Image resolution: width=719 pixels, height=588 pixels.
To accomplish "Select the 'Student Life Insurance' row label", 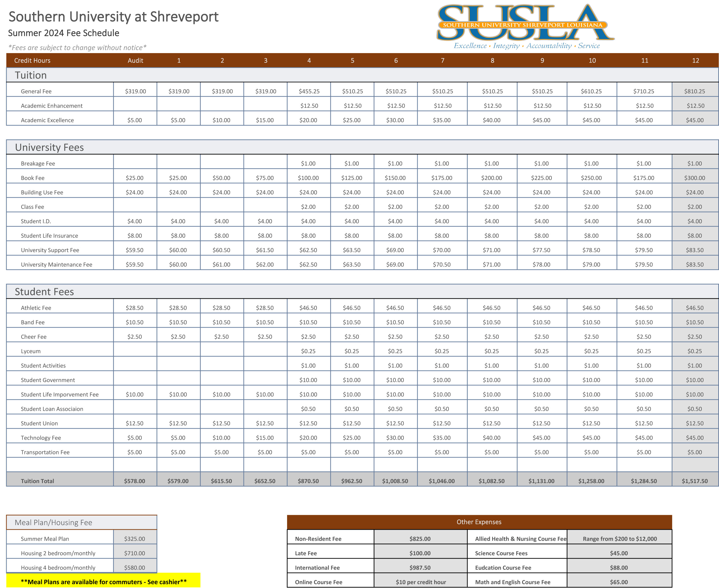I will click(49, 236).
